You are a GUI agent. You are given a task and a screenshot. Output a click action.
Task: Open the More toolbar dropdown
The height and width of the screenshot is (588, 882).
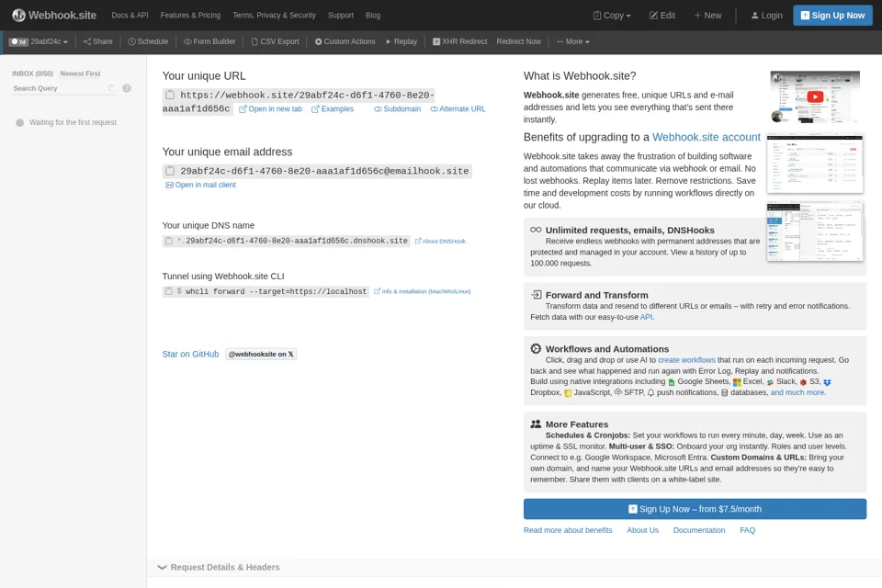tap(573, 41)
